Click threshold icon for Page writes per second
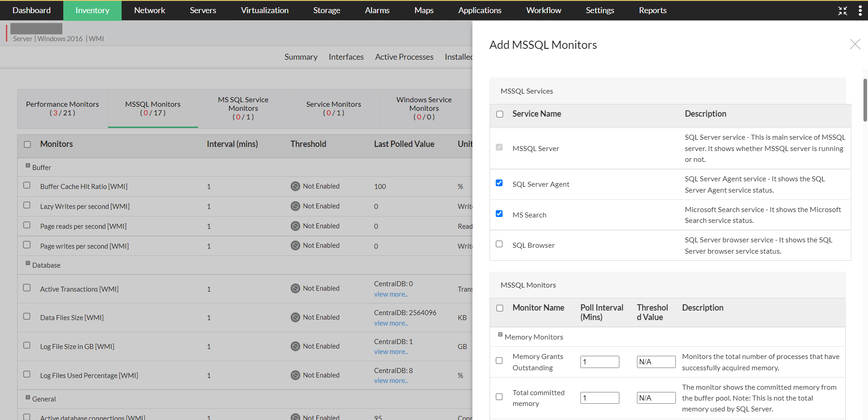 point(295,245)
